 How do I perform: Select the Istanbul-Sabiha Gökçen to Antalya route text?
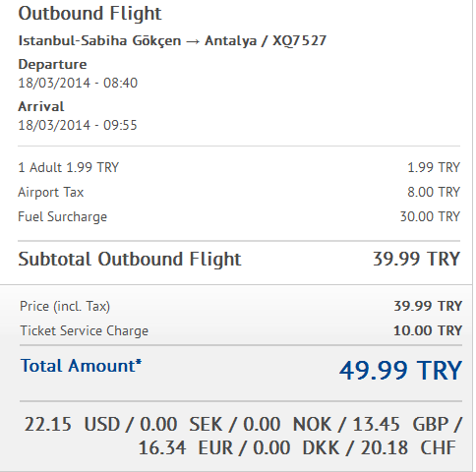click(x=138, y=41)
